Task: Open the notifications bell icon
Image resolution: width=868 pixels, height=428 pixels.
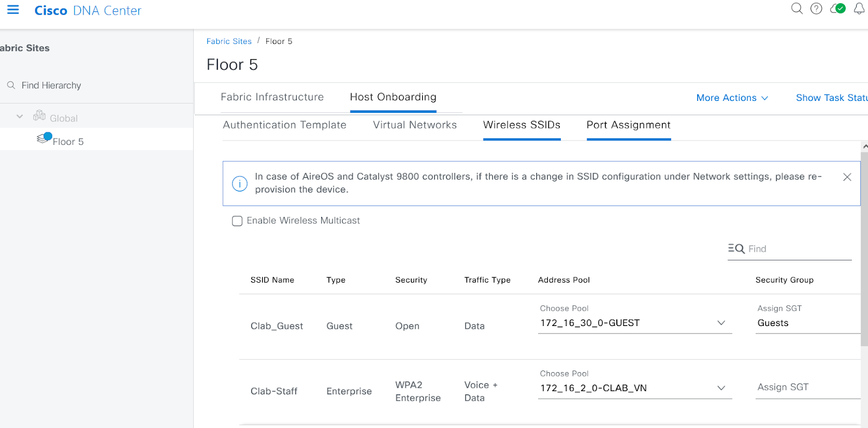Action: (859, 9)
